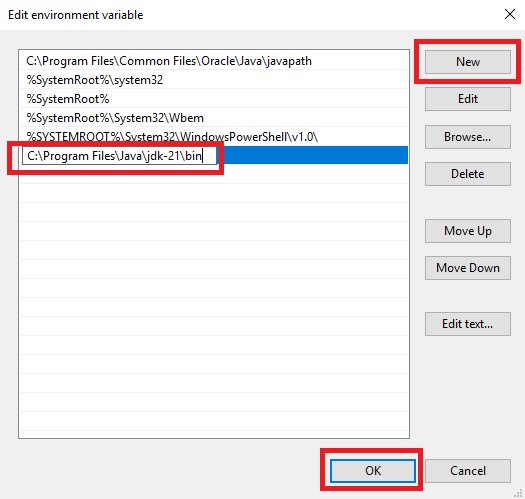Click inside the jdk-21\bin text field
525x499 pixels.
tap(119, 156)
